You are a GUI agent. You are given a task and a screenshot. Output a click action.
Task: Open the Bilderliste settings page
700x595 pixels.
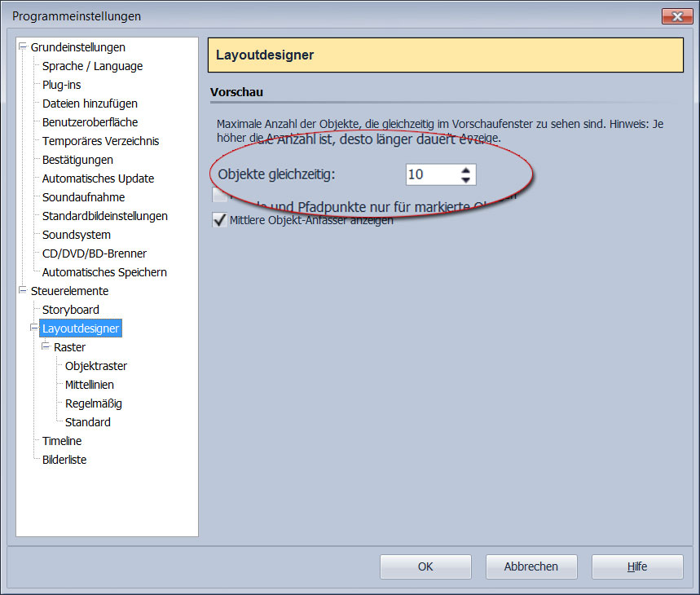pos(64,460)
